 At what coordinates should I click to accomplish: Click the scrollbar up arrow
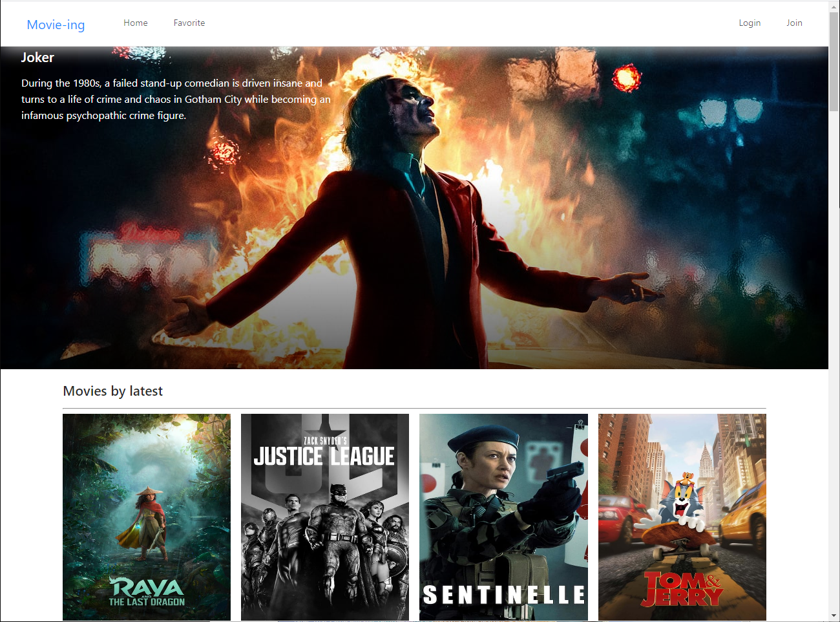pos(834,6)
